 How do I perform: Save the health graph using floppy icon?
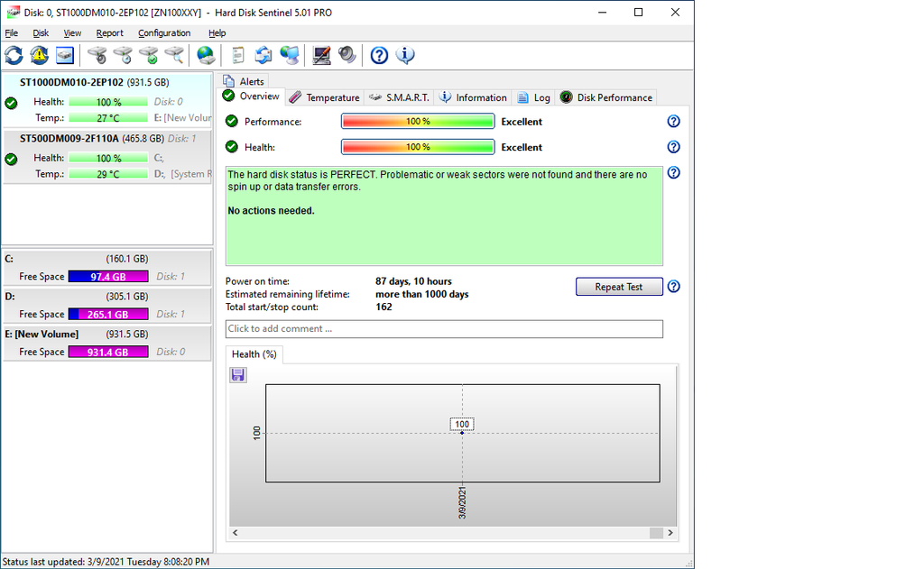pos(238,374)
